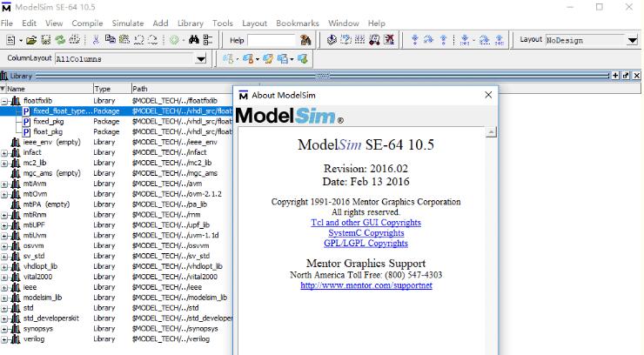Open the Layout NoDesign dropdown
This screenshot has height=355, width=644.
(x=632, y=40)
